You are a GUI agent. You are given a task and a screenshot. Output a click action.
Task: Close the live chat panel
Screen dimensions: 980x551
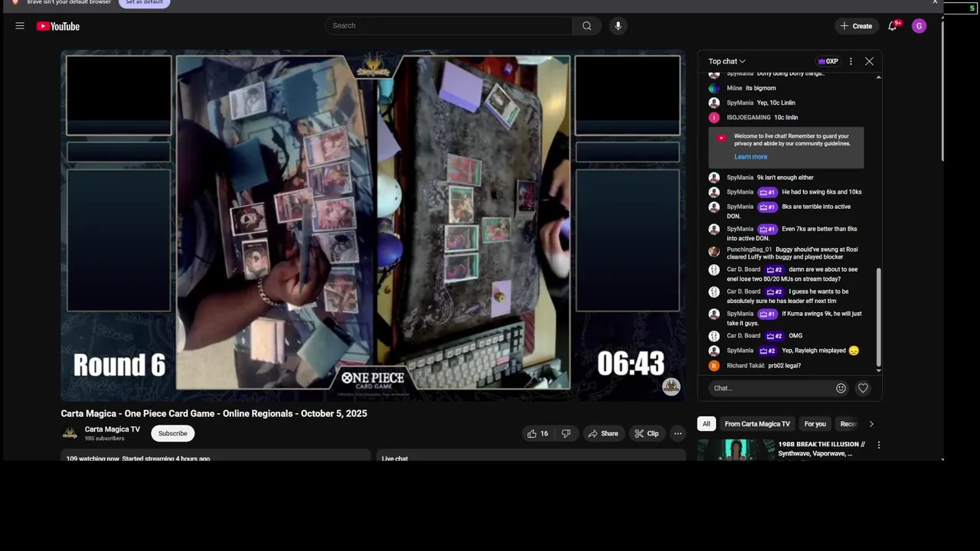(x=869, y=61)
